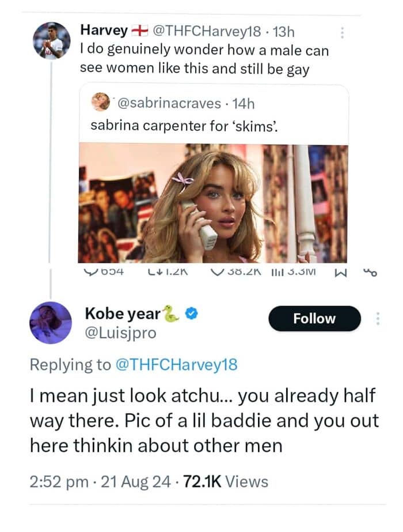Click the blue verified badge
This screenshot has height=532, width=403.
pyautogui.click(x=192, y=313)
